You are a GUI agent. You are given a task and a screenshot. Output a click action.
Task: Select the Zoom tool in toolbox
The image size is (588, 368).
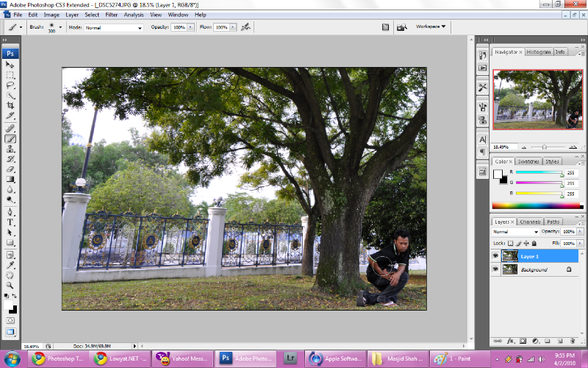tap(11, 284)
